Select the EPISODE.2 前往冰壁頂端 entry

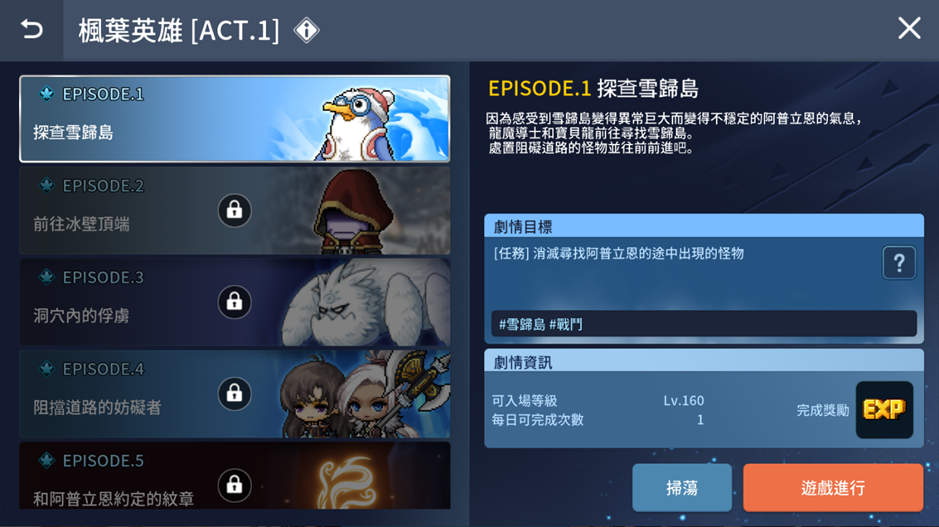(x=235, y=210)
